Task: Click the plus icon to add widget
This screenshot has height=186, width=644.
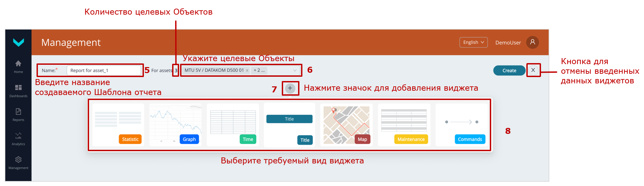Action: coord(290,88)
